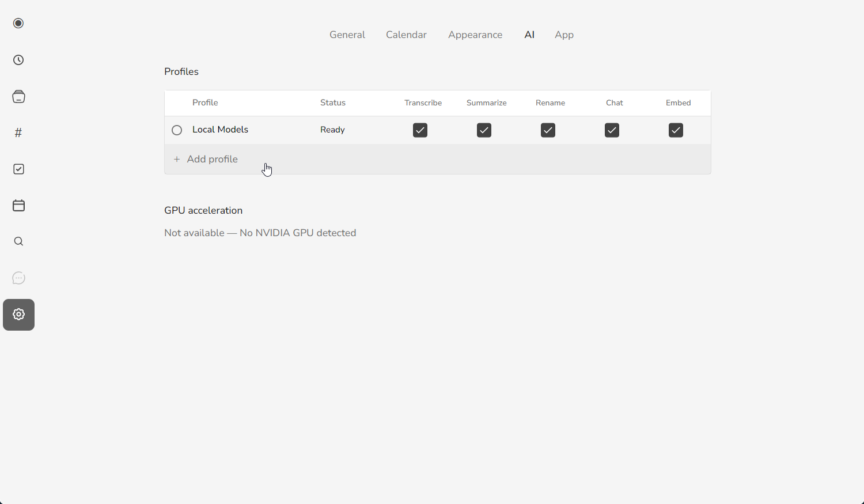The width and height of the screenshot is (864, 504).
Task: Uncheck Rename for Local Models
Action: pos(548,130)
